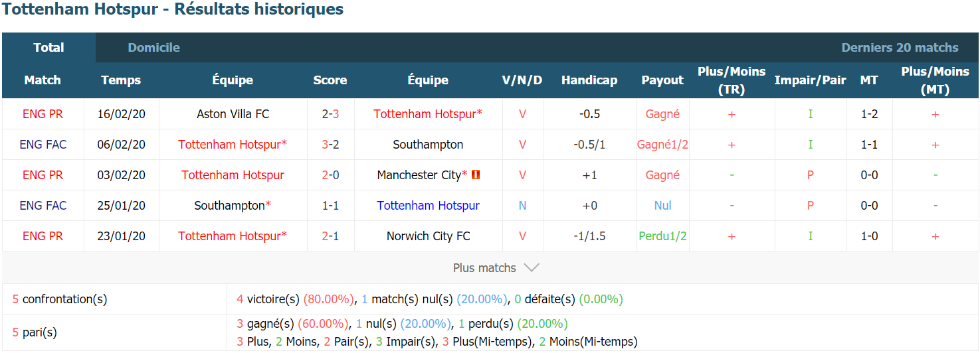Screen dimensions: 980x353
Task: Click the Payout column header
Action: click(662, 80)
